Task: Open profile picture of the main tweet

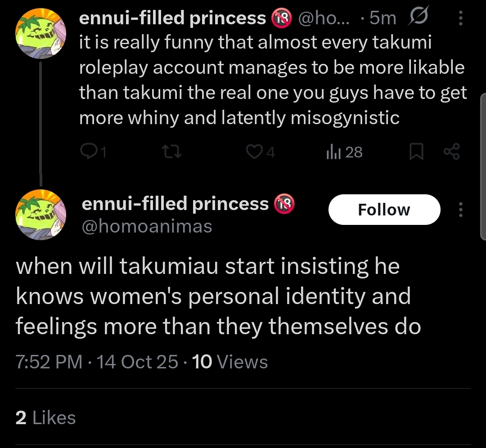Action: point(40,215)
